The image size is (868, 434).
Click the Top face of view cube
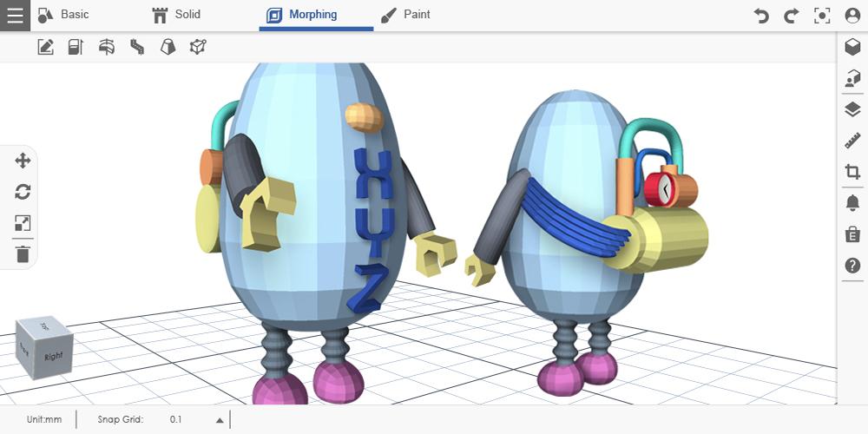click(x=44, y=326)
